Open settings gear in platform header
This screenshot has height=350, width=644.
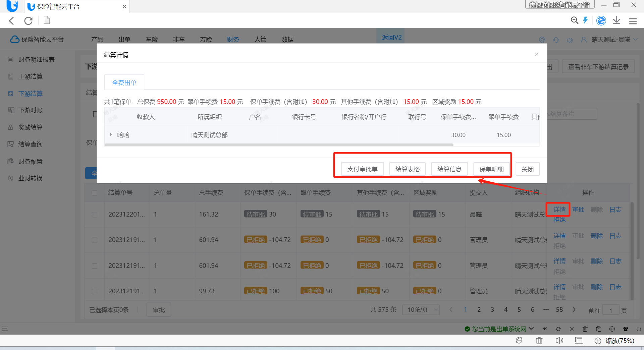click(542, 40)
